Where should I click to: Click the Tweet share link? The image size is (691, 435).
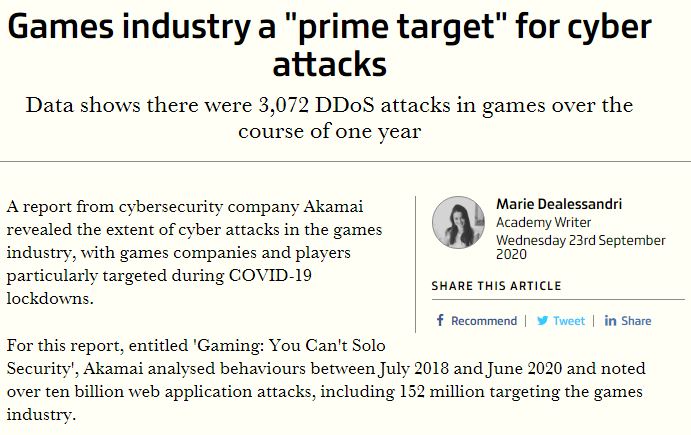click(x=569, y=321)
